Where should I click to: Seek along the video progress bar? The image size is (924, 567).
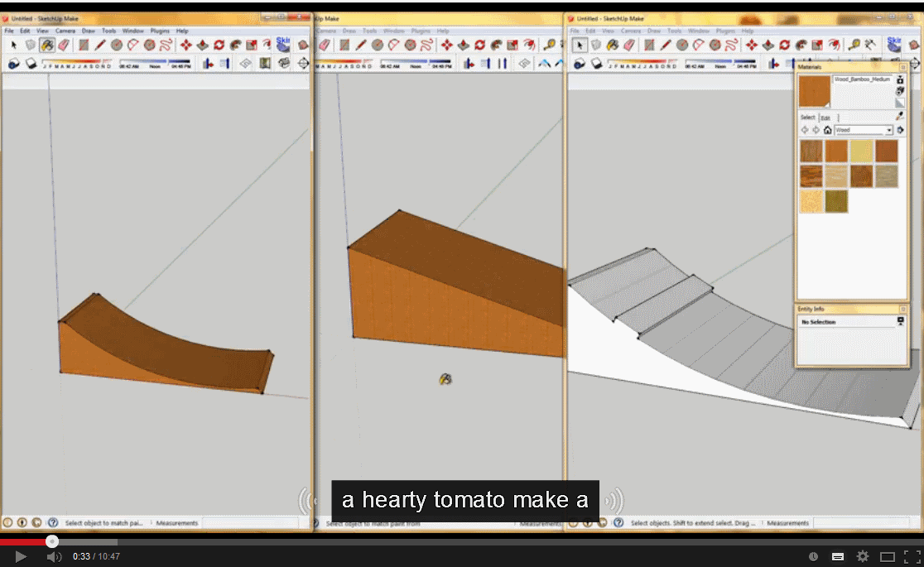(462, 541)
